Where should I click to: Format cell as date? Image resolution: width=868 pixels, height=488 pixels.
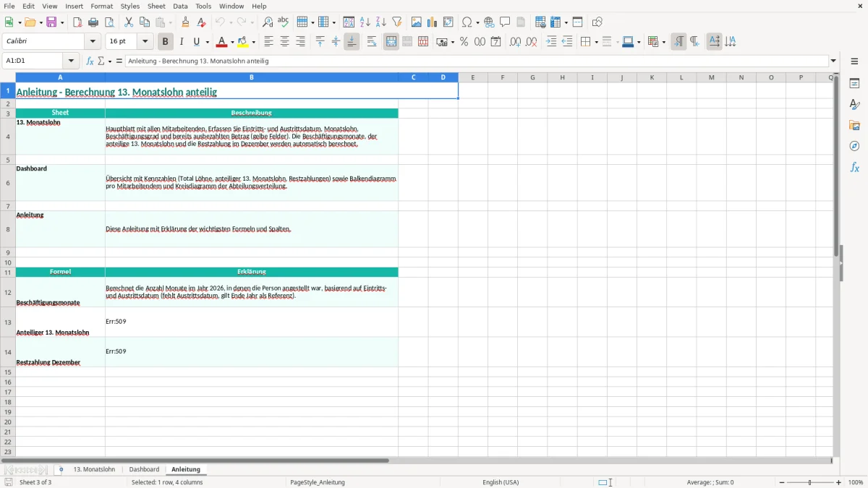[496, 42]
